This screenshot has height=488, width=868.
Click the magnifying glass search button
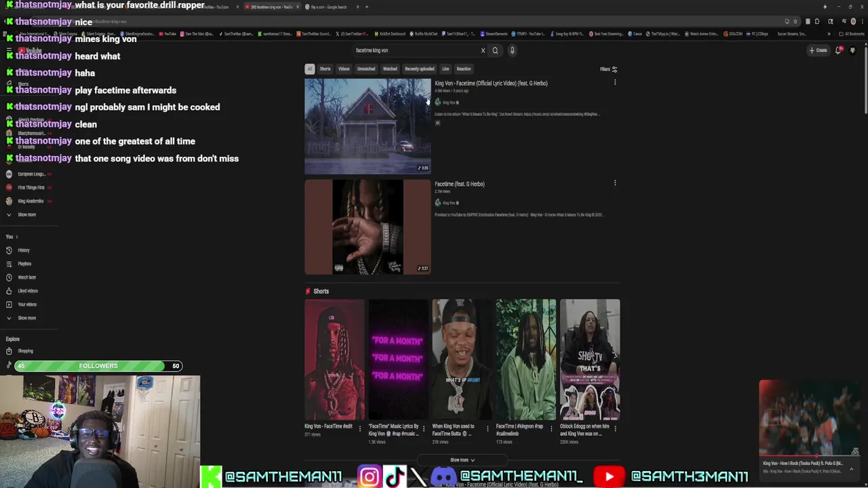click(495, 50)
